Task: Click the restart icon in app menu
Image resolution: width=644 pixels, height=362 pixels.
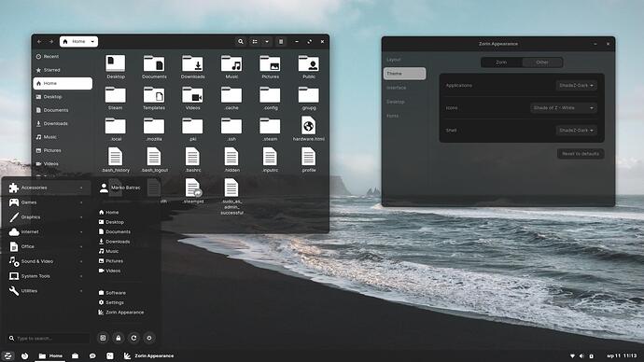Action: (133, 338)
